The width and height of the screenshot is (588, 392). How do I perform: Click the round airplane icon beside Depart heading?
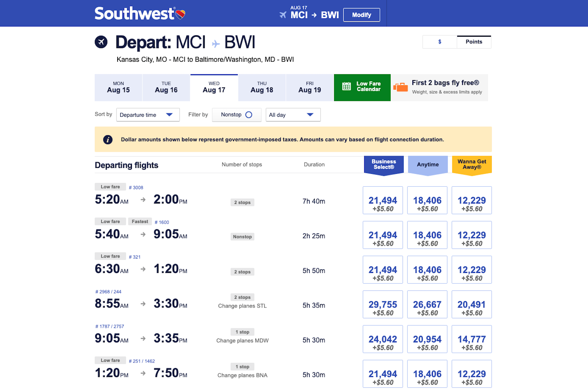click(x=101, y=42)
